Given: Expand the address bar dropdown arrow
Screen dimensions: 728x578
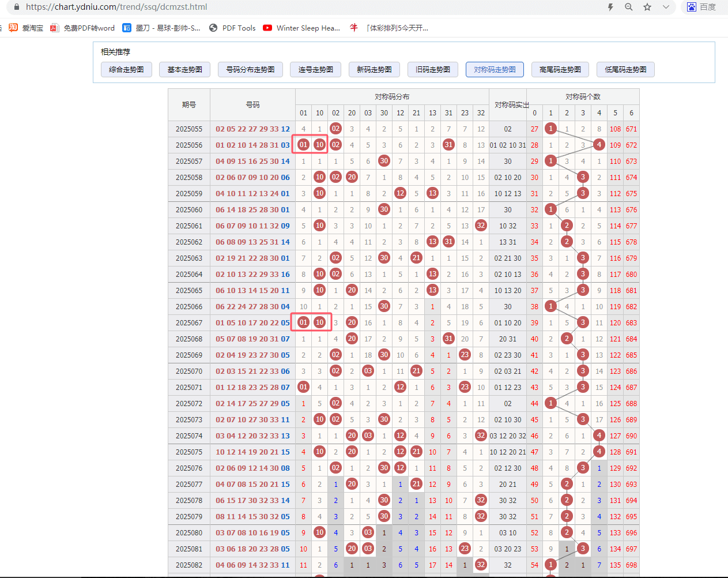Looking at the screenshot, I should pos(666,7).
